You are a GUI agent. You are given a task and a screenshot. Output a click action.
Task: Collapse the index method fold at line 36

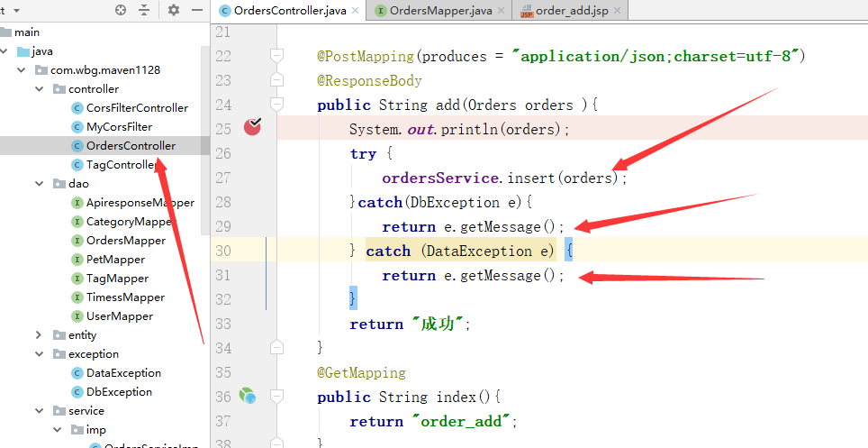(276, 397)
